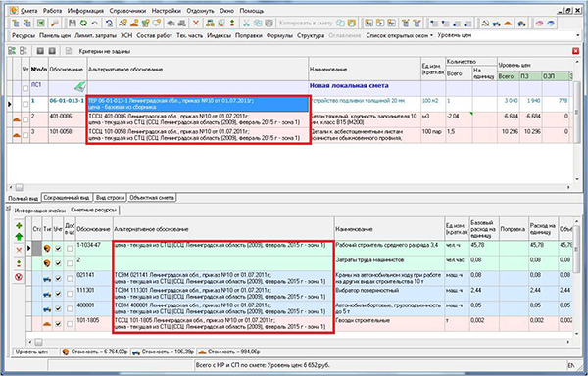Viewport: 588px width, 376px height.
Task: Click the Undo arrow icon
Action: (94, 23)
